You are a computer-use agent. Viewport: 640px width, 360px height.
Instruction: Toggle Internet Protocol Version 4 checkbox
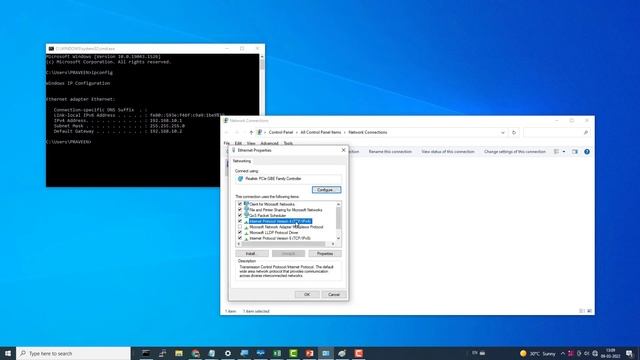pyautogui.click(x=240, y=221)
